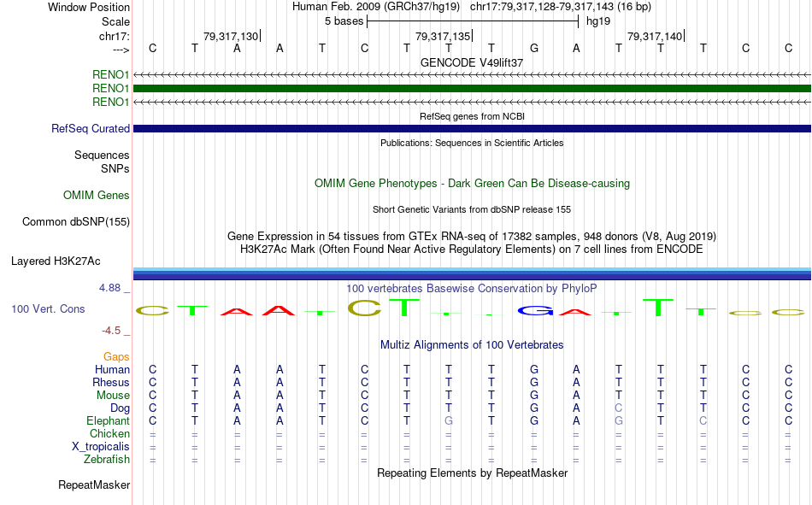Click the Elephant alignment row label
The image size is (812, 505).
tap(108, 421)
